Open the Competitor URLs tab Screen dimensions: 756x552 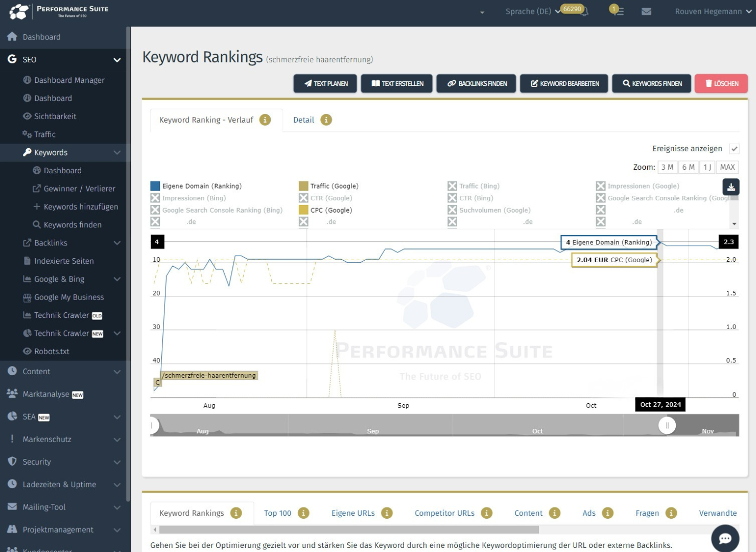444,513
